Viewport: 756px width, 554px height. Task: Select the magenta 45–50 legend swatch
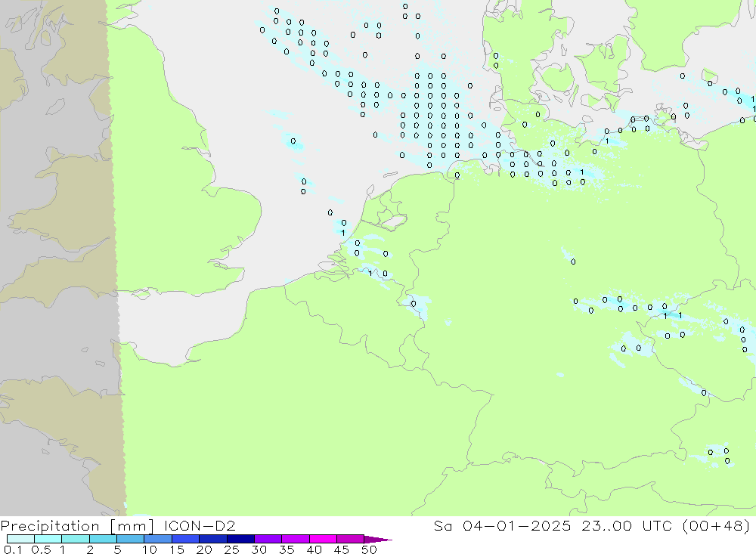pos(350,539)
